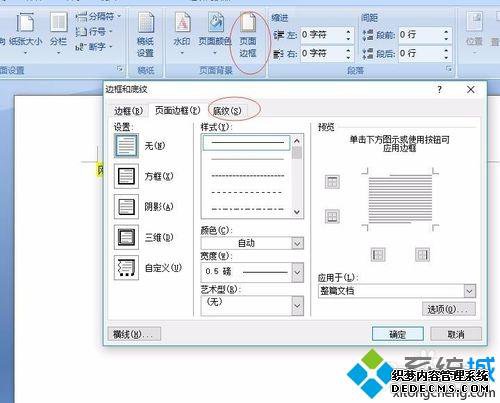Screen dimensions: 500x403
Task: Select the 方框 (Box) border setting
Action: click(x=144, y=176)
